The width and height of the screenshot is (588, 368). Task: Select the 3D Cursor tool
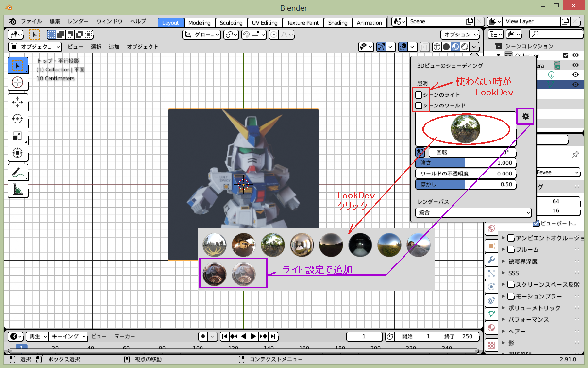click(18, 82)
